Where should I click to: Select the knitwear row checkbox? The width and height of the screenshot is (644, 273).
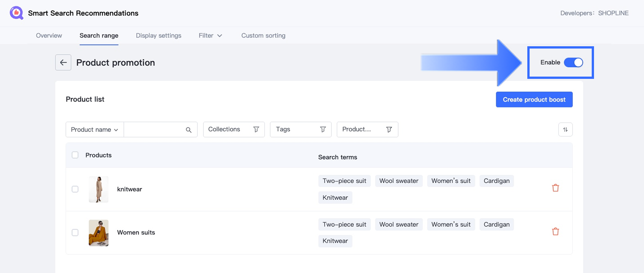(x=75, y=189)
